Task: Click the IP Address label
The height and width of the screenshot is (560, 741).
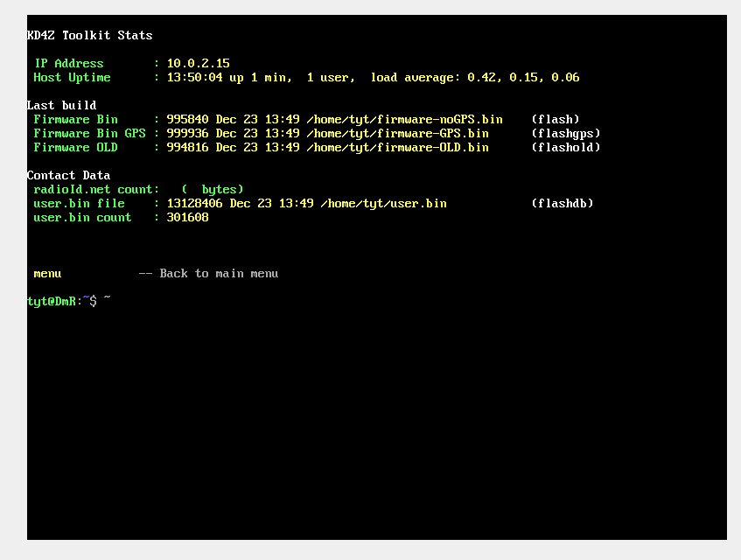Action: point(68,64)
